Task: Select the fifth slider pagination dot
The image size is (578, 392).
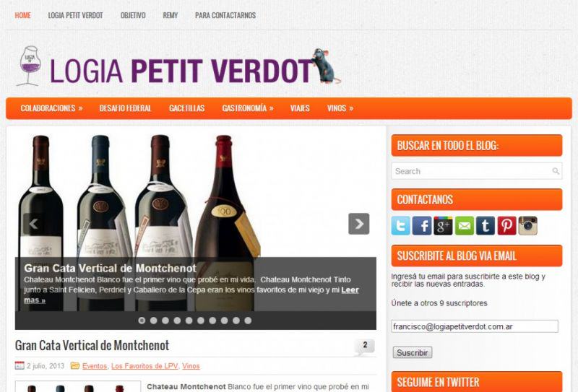Action: pyautogui.click(x=189, y=321)
